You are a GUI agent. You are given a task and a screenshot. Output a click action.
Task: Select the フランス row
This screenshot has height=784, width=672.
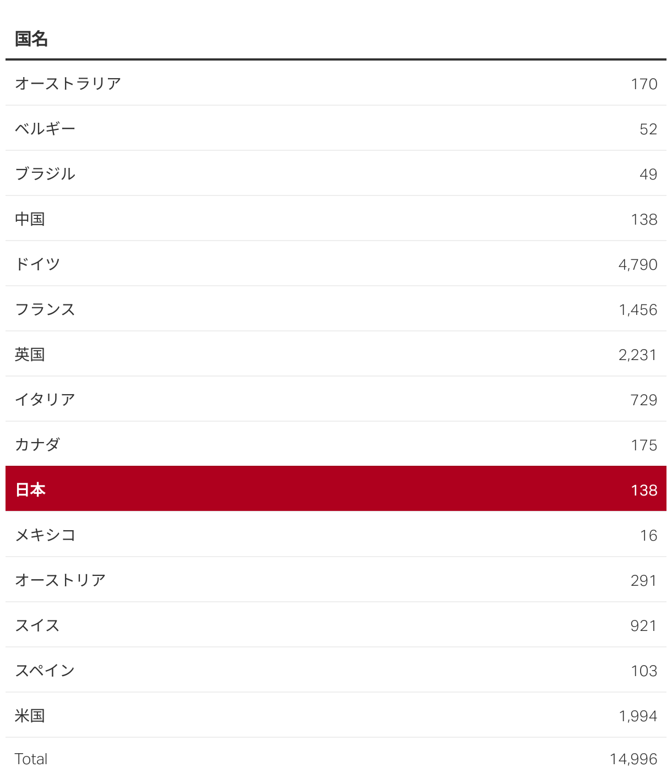click(336, 309)
